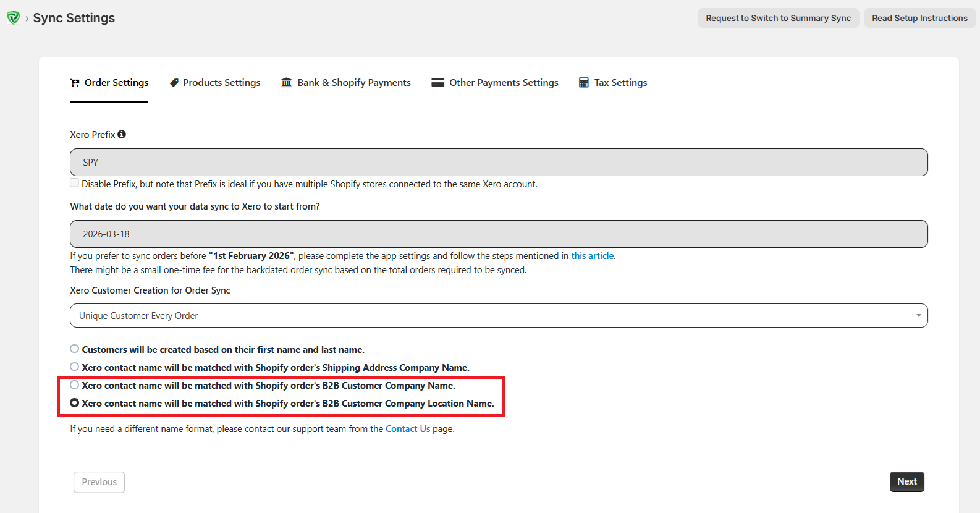The image size is (980, 513).
Task: Click the calculator icon beside Tax Settings
Action: [x=583, y=83]
